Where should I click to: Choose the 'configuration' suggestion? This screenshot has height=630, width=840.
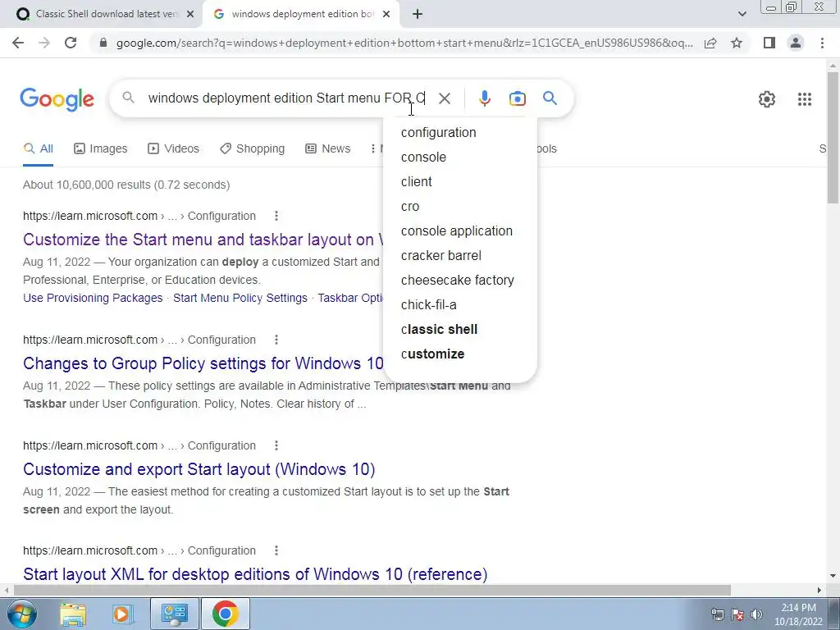(460, 132)
